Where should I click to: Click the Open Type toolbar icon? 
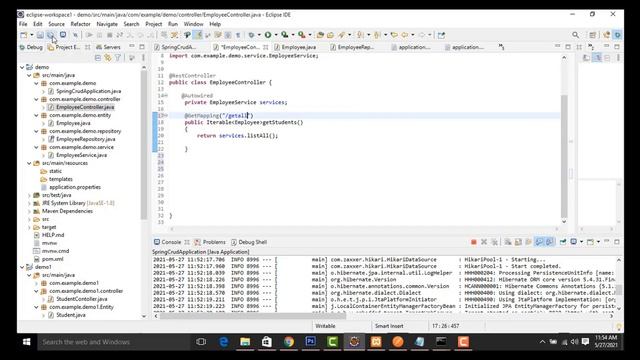(x=320, y=35)
